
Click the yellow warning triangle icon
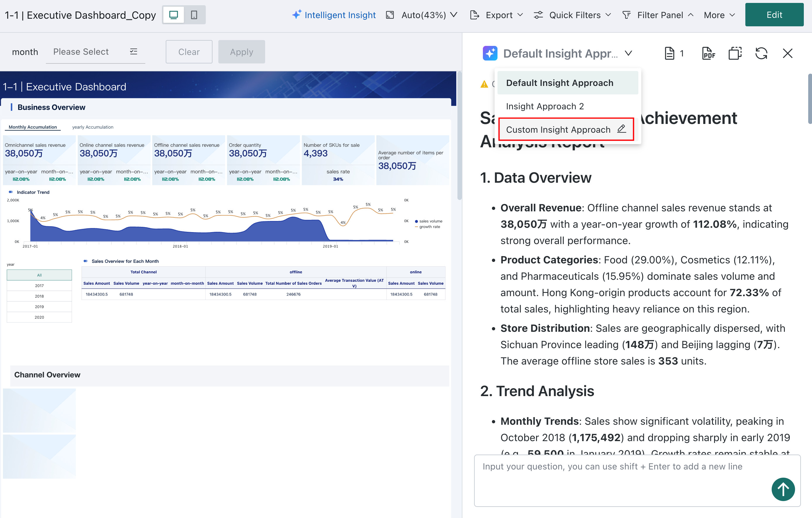pyautogui.click(x=484, y=84)
